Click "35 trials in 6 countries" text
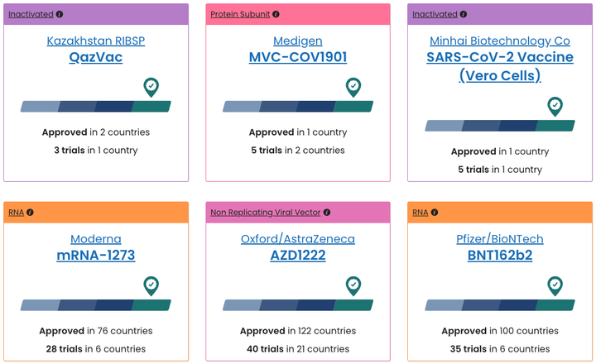 500,349
